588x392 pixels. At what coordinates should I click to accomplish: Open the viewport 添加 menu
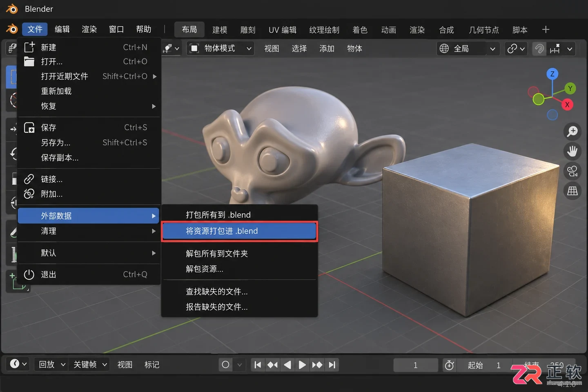click(327, 49)
